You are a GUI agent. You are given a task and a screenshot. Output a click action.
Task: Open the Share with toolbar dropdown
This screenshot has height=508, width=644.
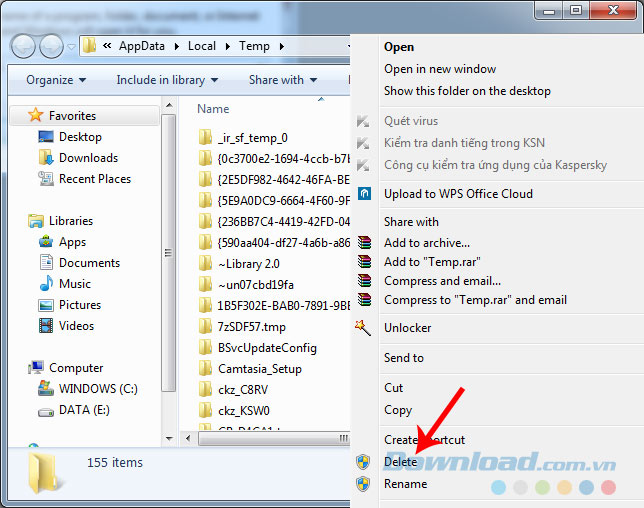[283, 80]
